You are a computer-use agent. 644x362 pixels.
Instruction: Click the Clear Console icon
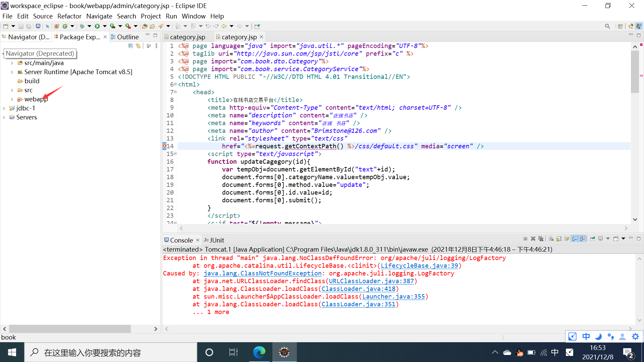[551, 239]
